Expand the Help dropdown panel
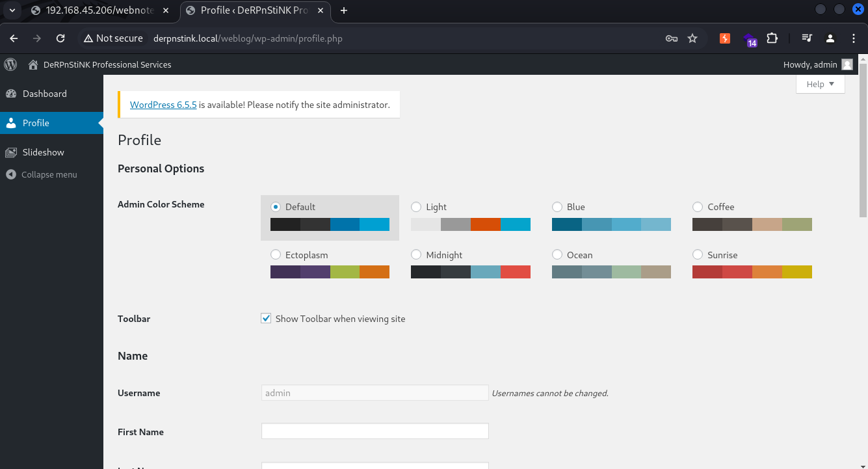868x469 pixels. coord(821,84)
